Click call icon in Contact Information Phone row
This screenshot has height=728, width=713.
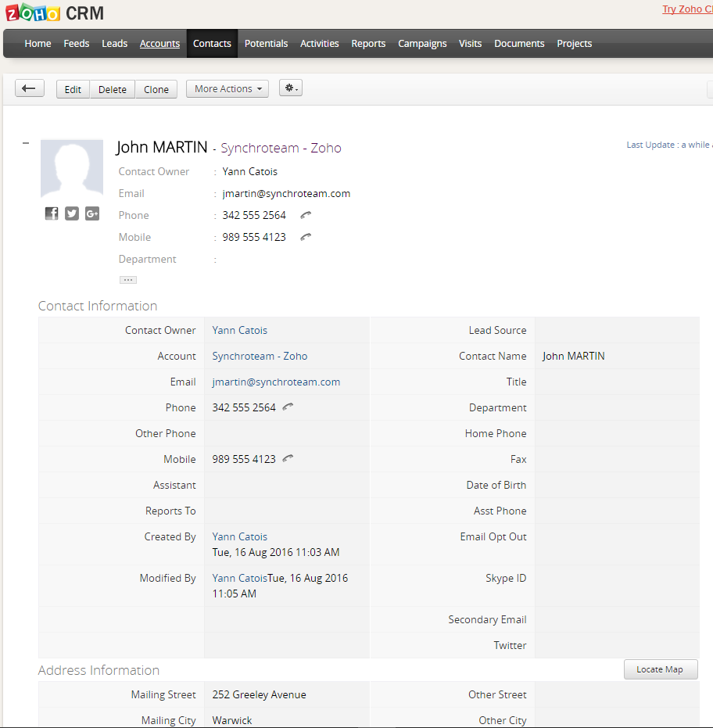(288, 407)
